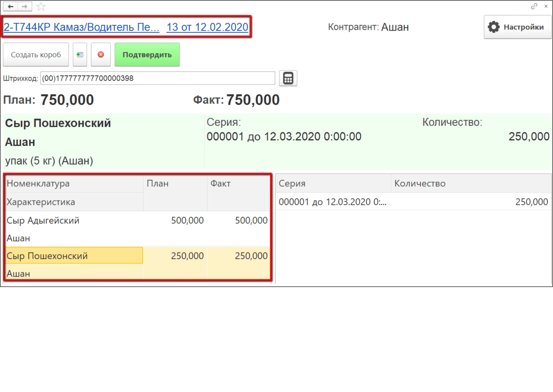Click the Серия column header in right table
Viewport: 553px width, 392px height.
(x=333, y=183)
